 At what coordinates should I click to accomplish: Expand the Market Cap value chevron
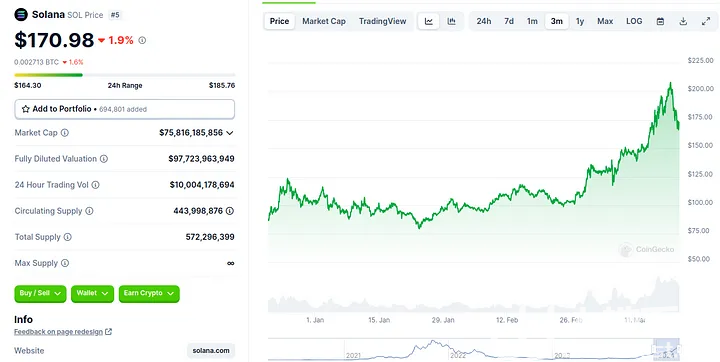click(x=230, y=133)
